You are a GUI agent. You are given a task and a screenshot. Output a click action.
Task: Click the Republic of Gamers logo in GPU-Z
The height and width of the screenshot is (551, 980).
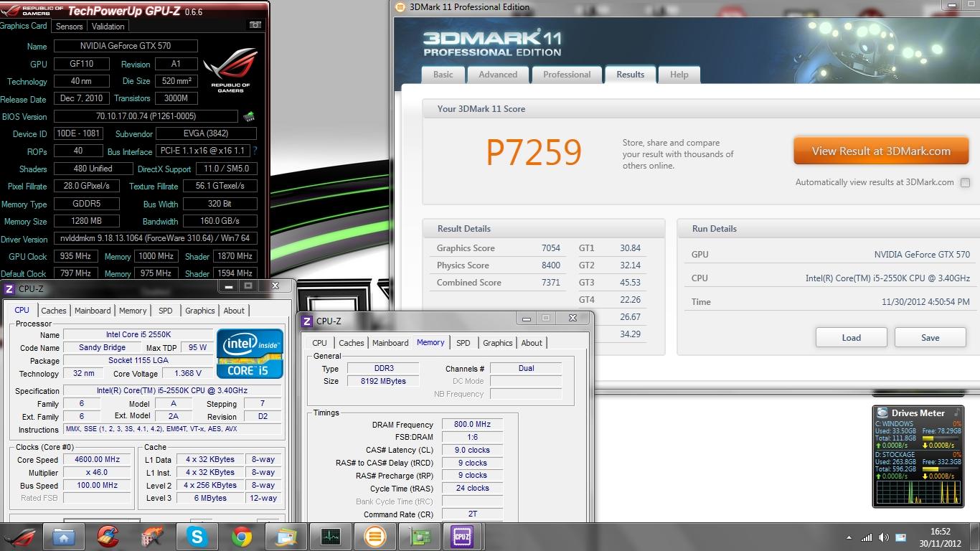point(230,71)
